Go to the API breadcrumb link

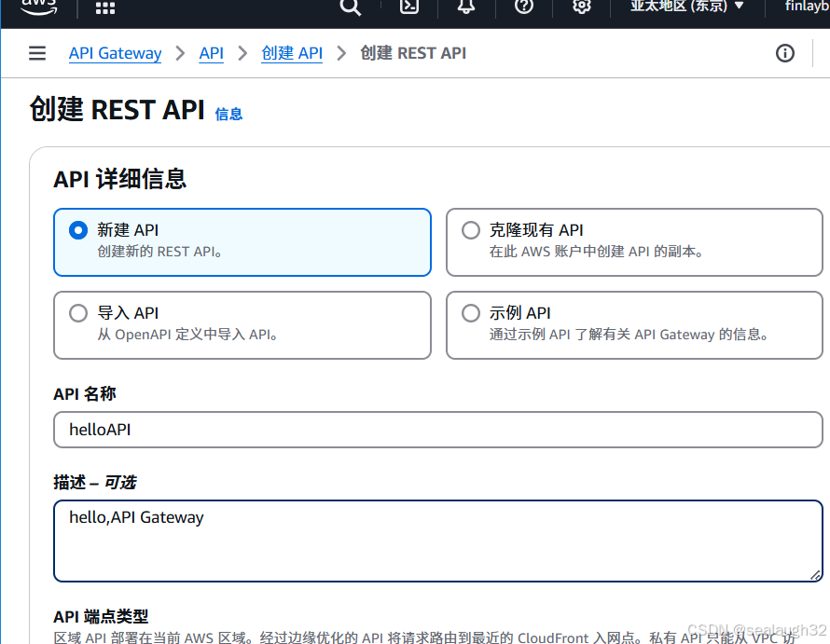[x=211, y=53]
